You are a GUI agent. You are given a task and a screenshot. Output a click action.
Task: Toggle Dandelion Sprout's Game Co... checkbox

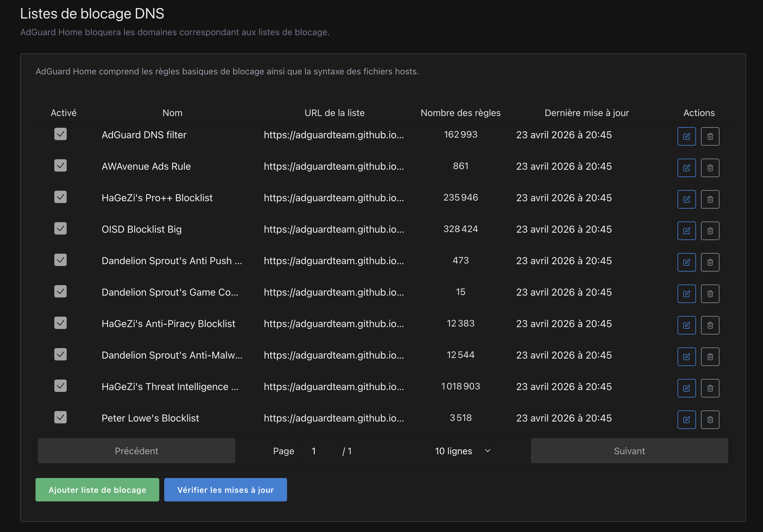60,291
